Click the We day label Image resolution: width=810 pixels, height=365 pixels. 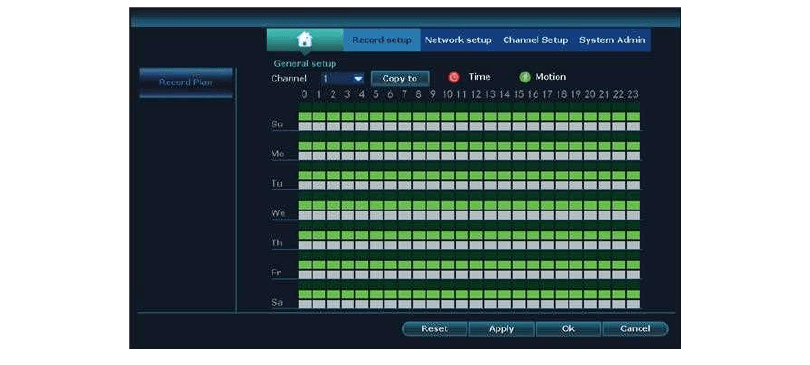pyautogui.click(x=278, y=213)
